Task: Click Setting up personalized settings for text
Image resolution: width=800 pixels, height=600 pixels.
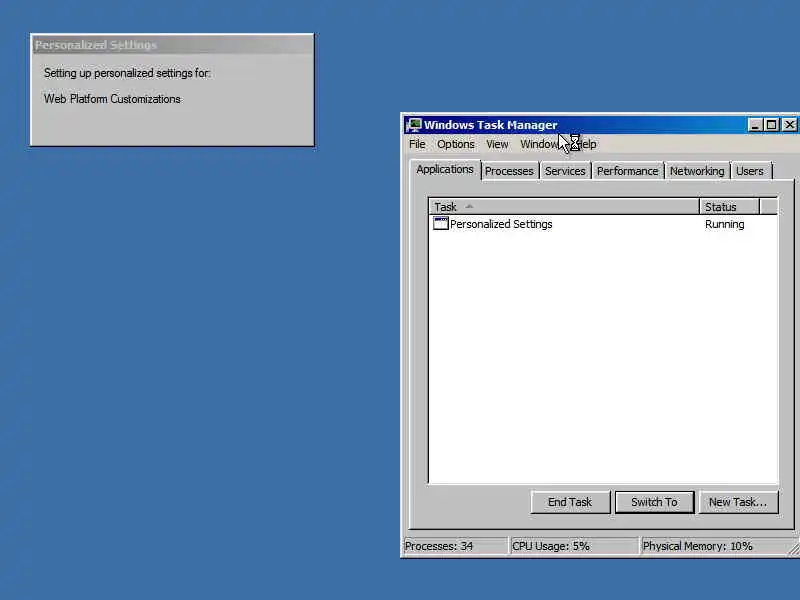Action: point(127,73)
